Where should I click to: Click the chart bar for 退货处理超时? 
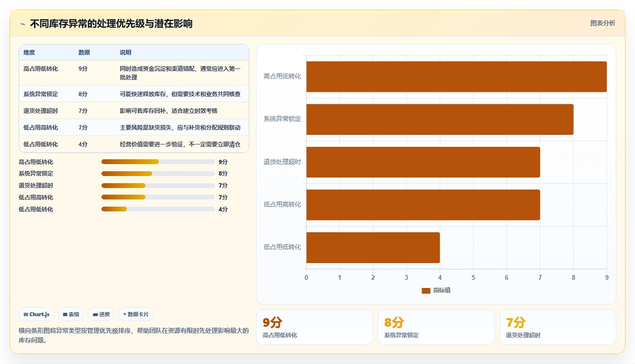pos(423,162)
